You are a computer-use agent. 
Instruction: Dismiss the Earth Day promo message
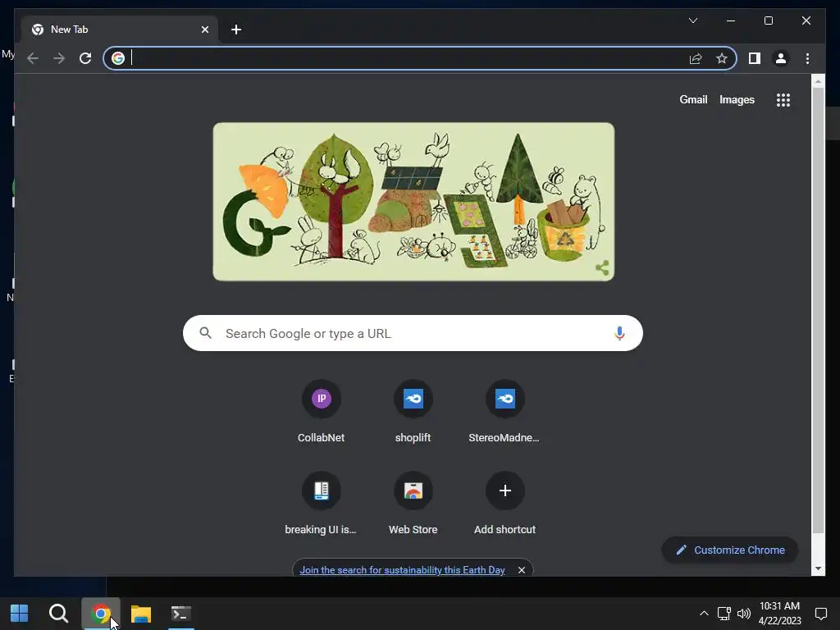[x=521, y=570]
